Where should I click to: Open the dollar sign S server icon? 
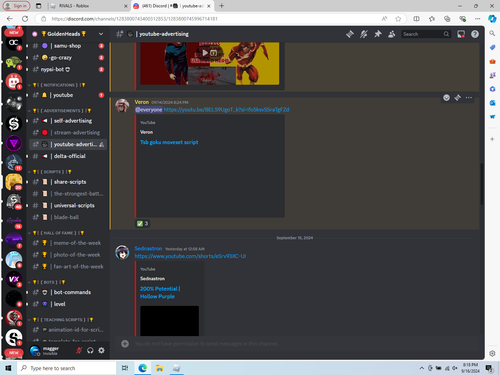14,124
